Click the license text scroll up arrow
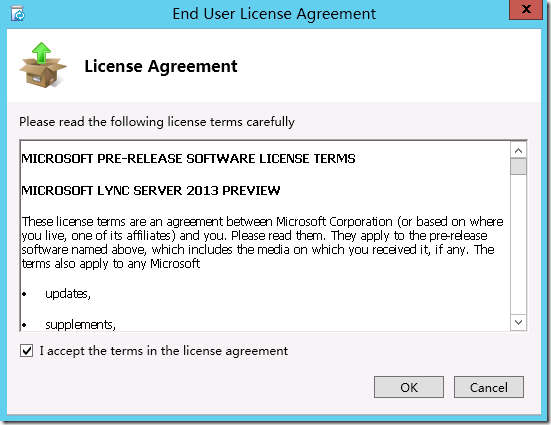This screenshot has width=551, height=425. [x=518, y=151]
